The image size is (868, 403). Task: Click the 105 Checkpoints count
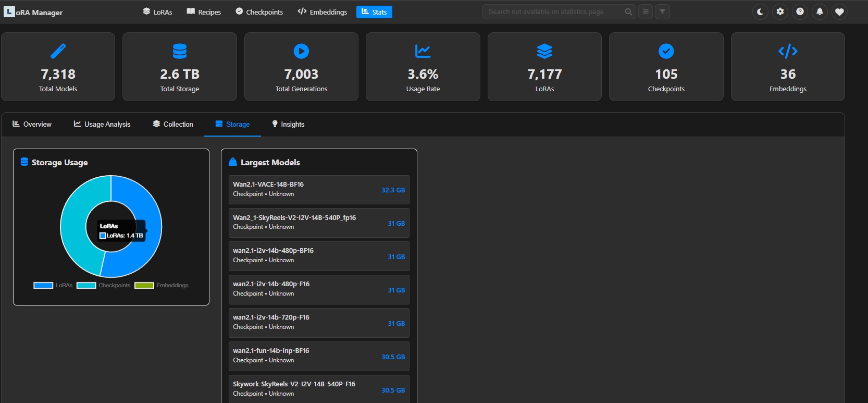[666, 74]
